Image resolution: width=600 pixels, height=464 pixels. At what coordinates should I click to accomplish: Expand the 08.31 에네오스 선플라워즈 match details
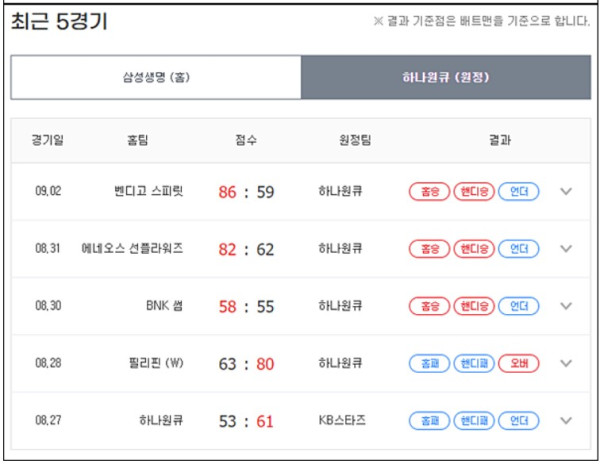tap(566, 249)
